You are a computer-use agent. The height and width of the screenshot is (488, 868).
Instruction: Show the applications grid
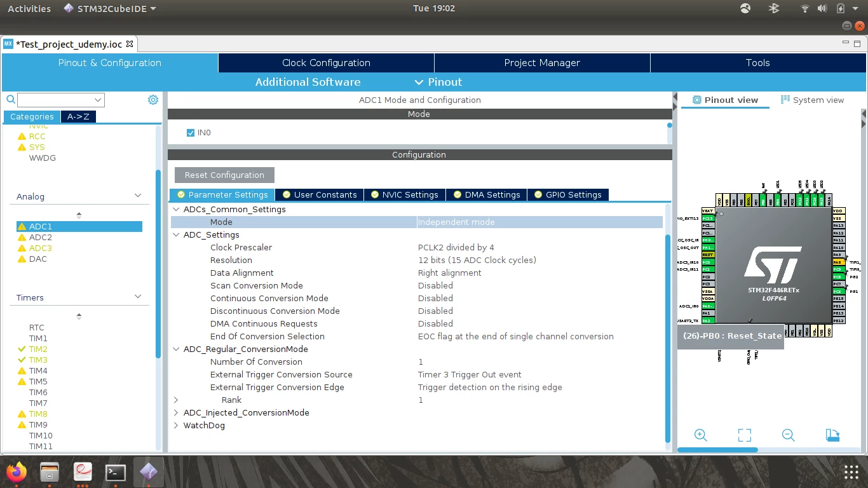(x=851, y=472)
